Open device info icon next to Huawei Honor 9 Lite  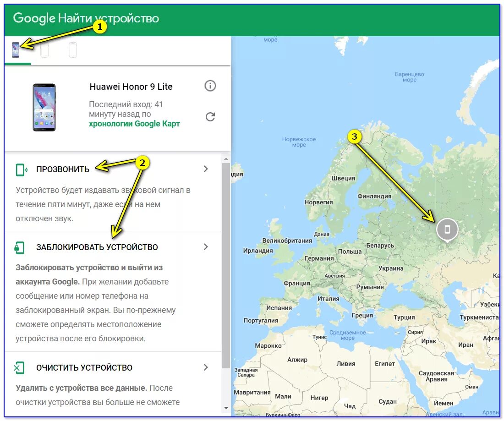pyautogui.click(x=210, y=86)
